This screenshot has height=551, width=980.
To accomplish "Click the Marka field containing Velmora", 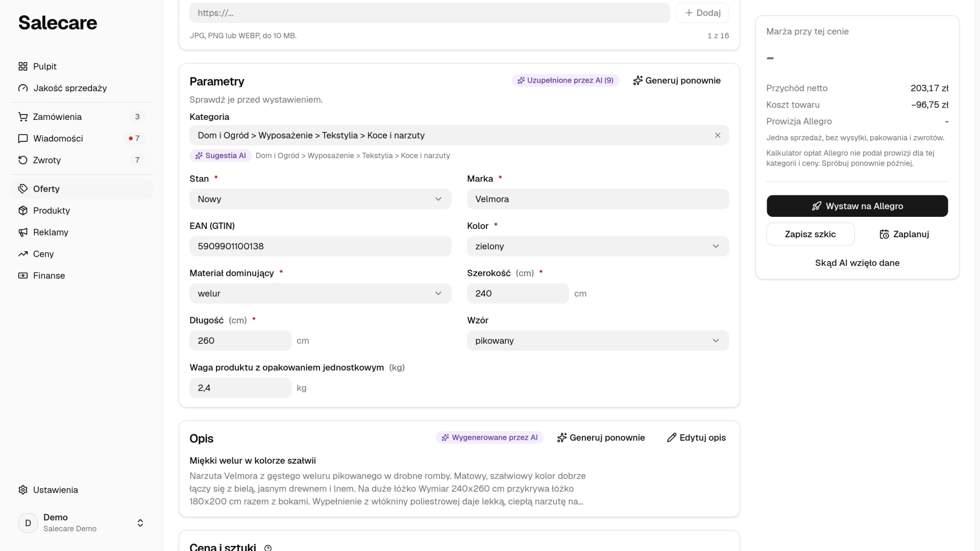I will pyautogui.click(x=598, y=199).
